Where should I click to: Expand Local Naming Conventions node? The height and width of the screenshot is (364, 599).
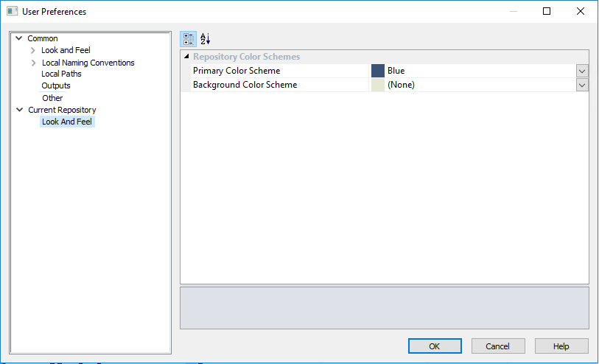coord(33,63)
